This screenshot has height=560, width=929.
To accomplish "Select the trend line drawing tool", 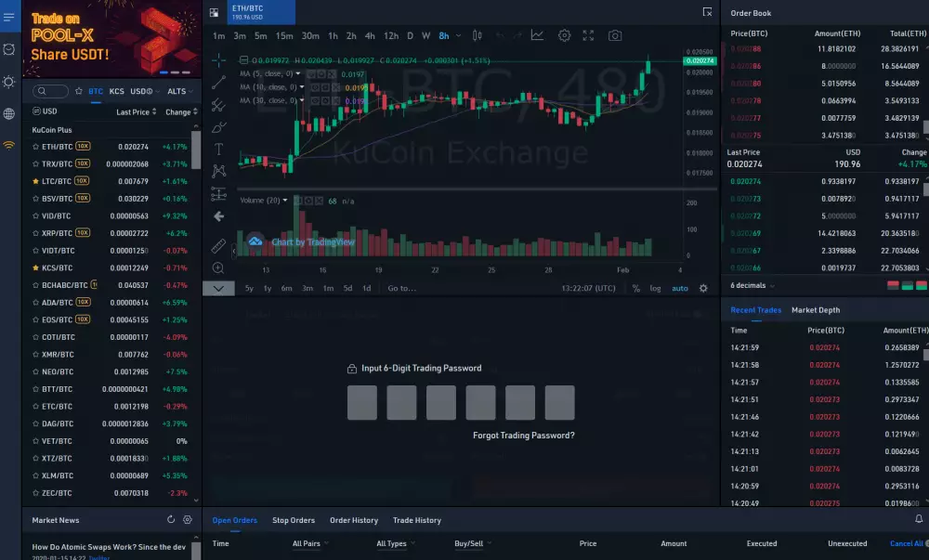I will (218, 82).
